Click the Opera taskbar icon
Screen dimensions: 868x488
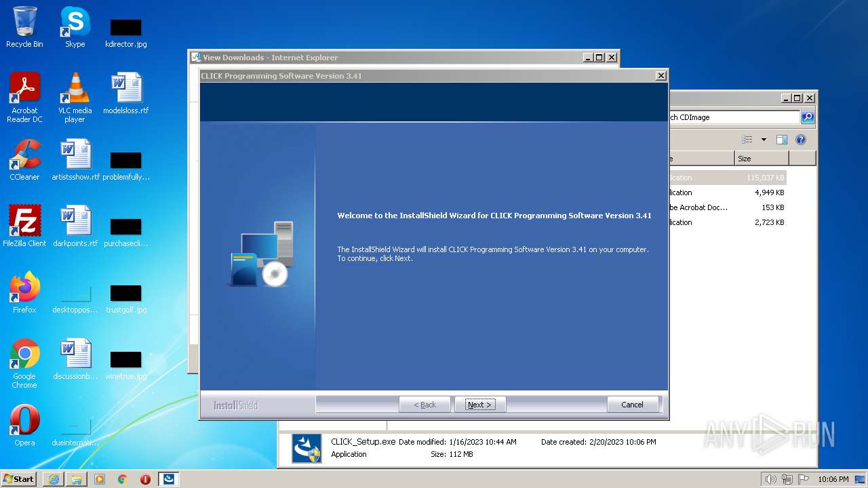[x=145, y=479]
